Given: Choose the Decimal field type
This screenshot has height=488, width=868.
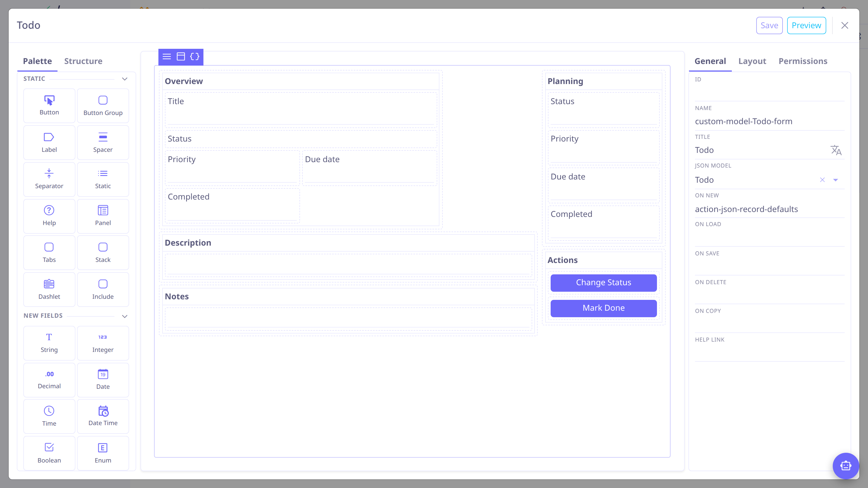Looking at the screenshot, I should point(49,380).
